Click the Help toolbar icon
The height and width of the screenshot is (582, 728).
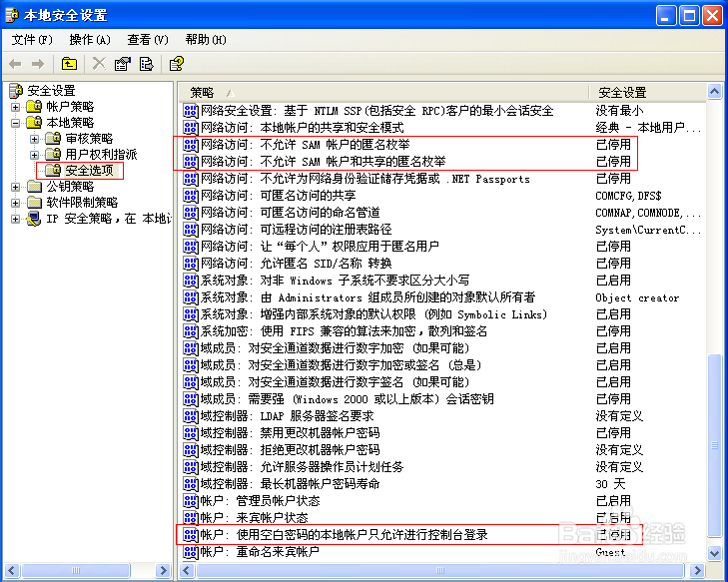click(x=177, y=64)
